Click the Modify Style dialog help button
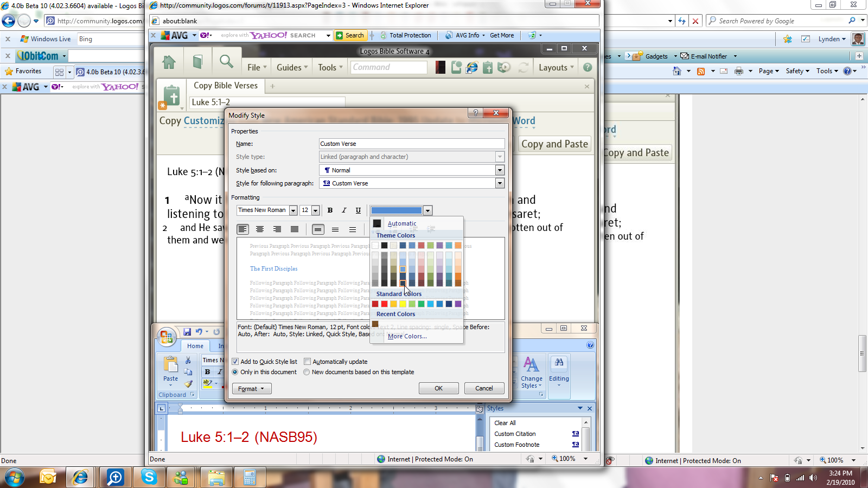This screenshot has width=868, height=488. point(476,113)
